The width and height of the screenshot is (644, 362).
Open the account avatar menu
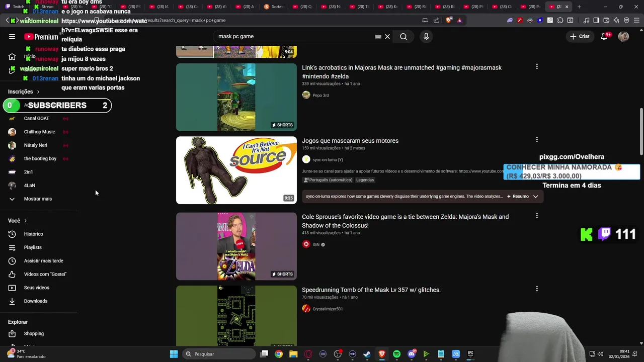pos(623,37)
